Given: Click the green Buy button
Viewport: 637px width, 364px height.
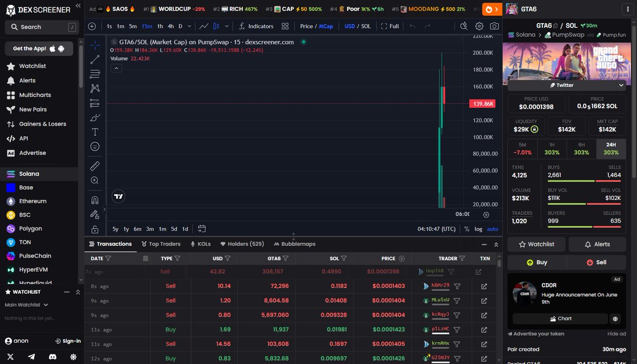Looking at the screenshot, I should pyautogui.click(x=537, y=262).
